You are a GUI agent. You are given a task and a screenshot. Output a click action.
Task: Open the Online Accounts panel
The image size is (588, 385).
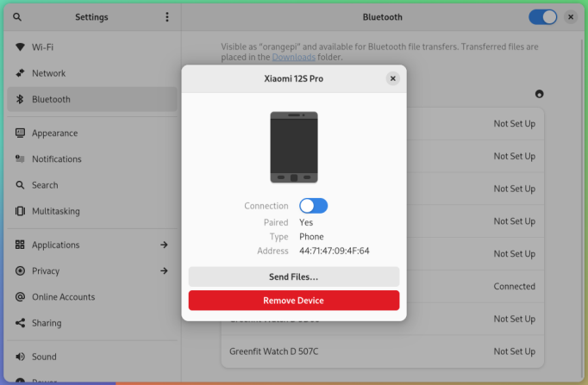92,297
